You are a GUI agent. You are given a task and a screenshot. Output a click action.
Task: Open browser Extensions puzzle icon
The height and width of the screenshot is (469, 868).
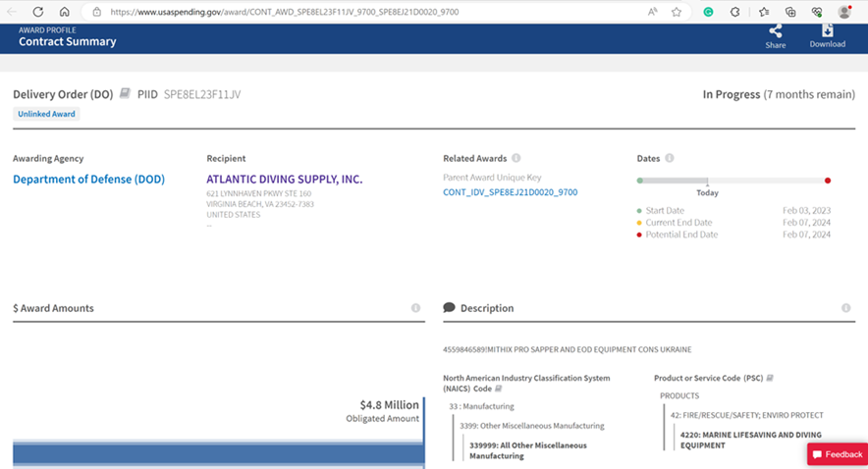pyautogui.click(x=735, y=12)
